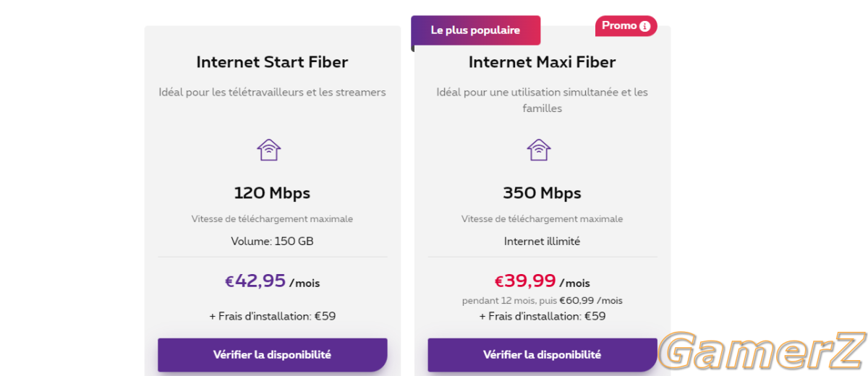This screenshot has height=376, width=868.
Task: Click the Promo badge
Action: 626,26
